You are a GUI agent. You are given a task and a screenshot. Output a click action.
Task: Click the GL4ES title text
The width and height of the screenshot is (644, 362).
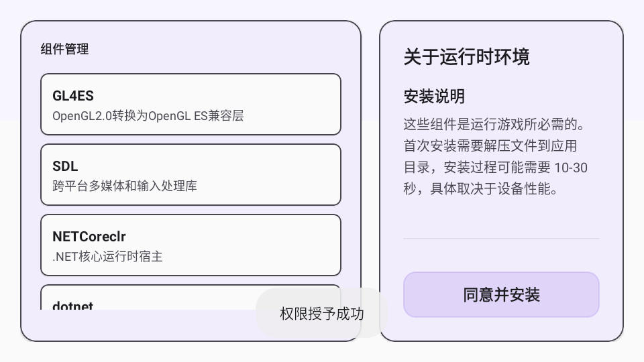(x=73, y=96)
